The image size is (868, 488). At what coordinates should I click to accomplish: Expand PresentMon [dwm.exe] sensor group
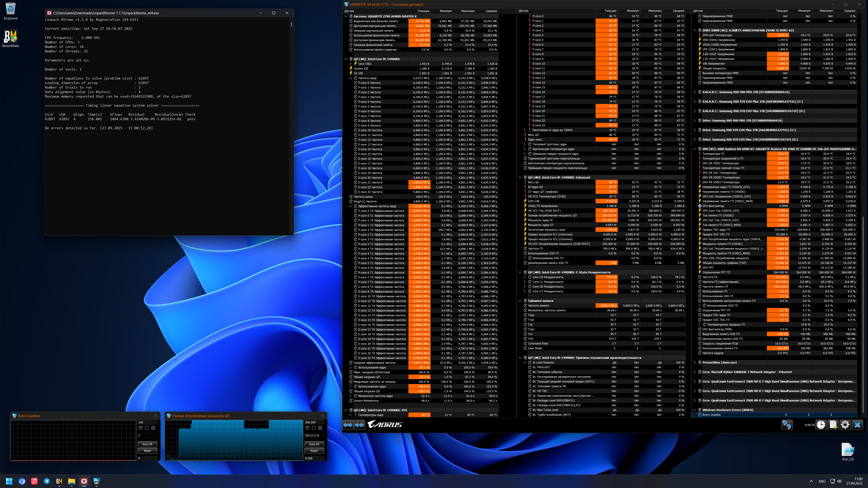point(694,363)
